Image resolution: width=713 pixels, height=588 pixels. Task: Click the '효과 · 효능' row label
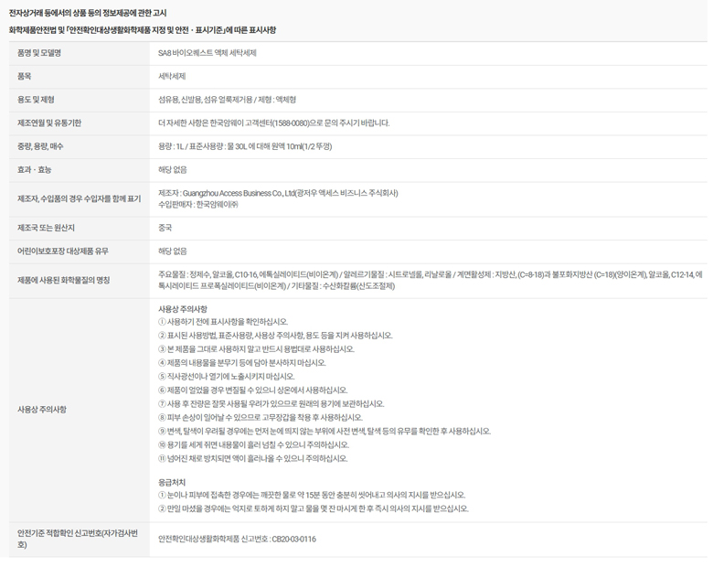coord(35,169)
